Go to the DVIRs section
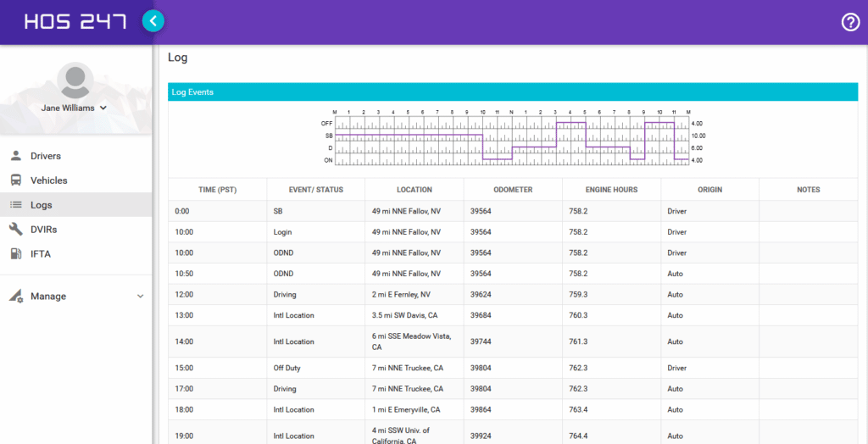This screenshot has width=868, height=444. pyautogui.click(x=43, y=229)
